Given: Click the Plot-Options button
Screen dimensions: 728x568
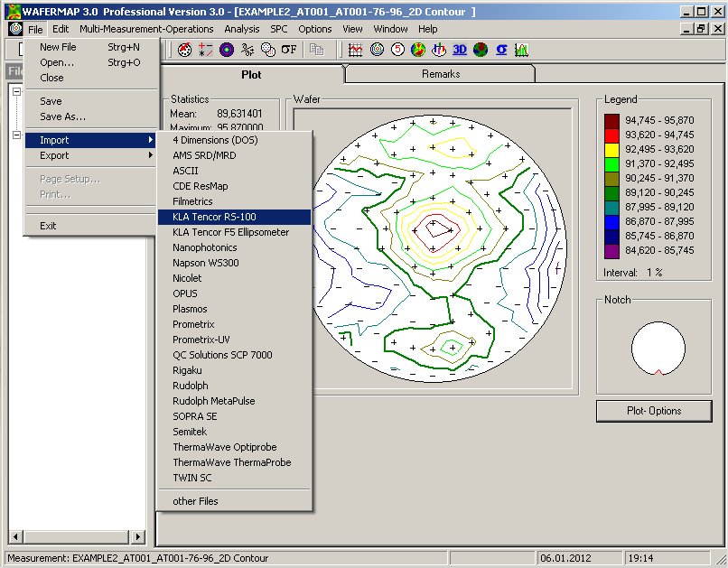Looking at the screenshot, I should tap(653, 411).
